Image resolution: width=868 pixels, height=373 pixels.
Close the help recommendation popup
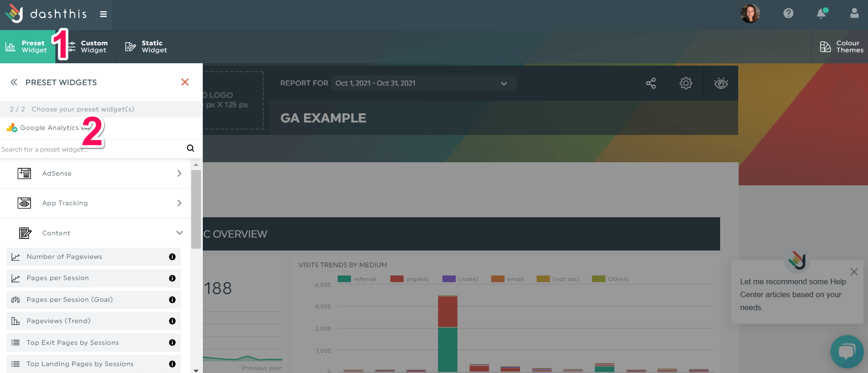pyautogui.click(x=854, y=272)
